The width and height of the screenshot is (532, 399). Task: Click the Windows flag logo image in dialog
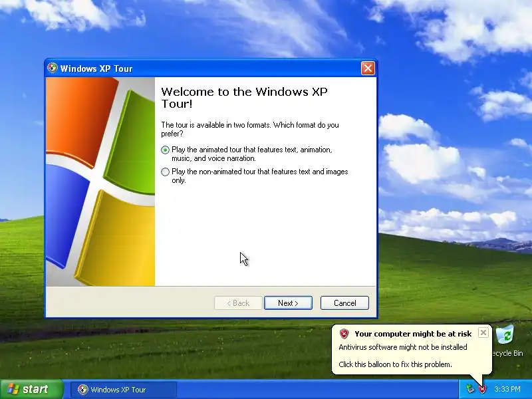pyautogui.click(x=100, y=182)
